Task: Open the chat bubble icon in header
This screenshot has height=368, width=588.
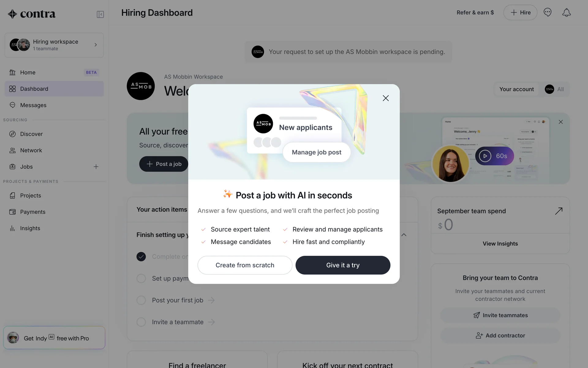Action: pyautogui.click(x=547, y=13)
